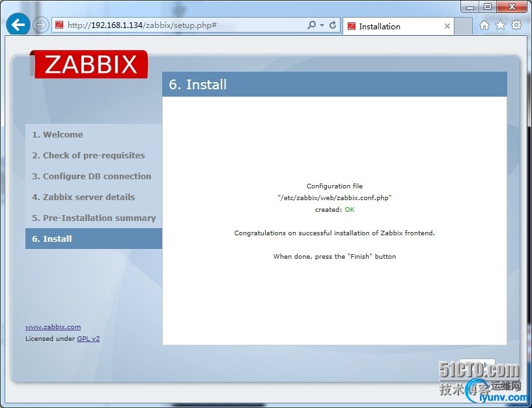Viewport: 532px width, 408px height.
Task: Click the green OK status text
Action: pos(350,210)
